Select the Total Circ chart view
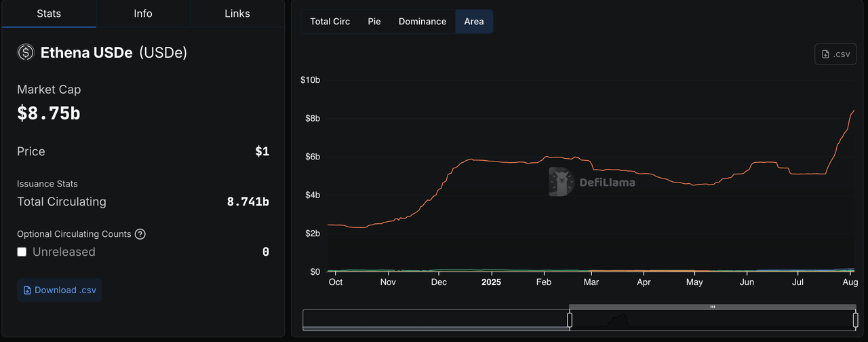 tap(330, 22)
